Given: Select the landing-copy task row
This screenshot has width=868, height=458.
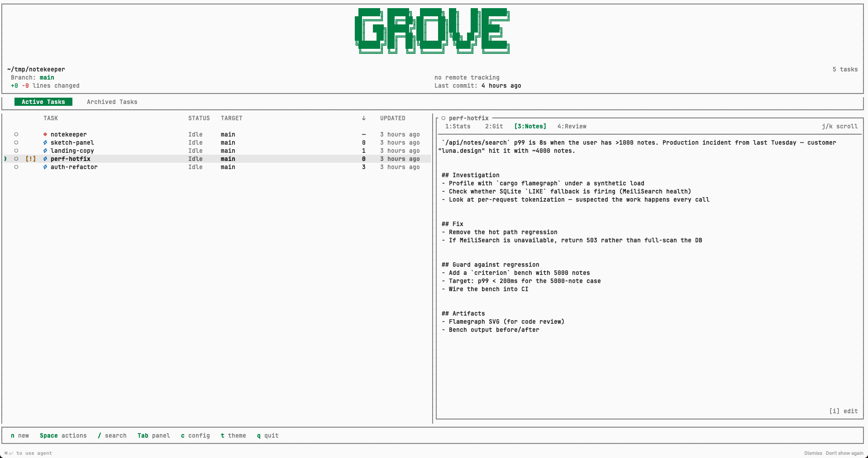Looking at the screenshot, I should click(x=217, y=151).
